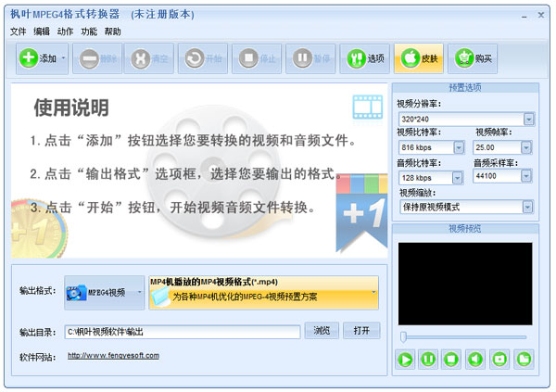This screenshot has width=556, height=392.
Task: Click the black video preview area
Action: 465,284
